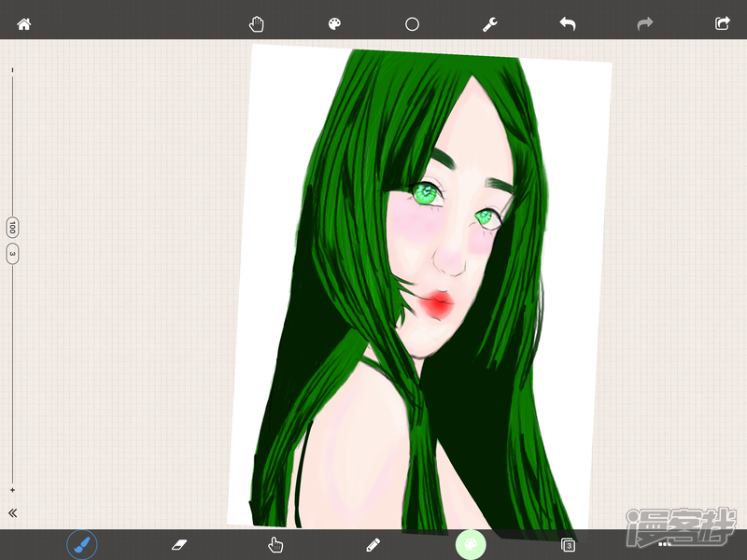Select the hand gesture tool in top bar
This screenshot has height=560, width=747.
tap(258, 24)
